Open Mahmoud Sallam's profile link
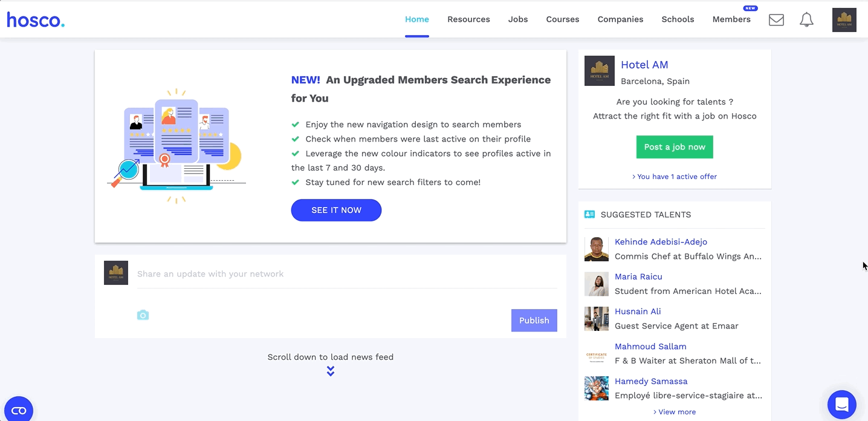Screen dimensions: 868x421 650,347
